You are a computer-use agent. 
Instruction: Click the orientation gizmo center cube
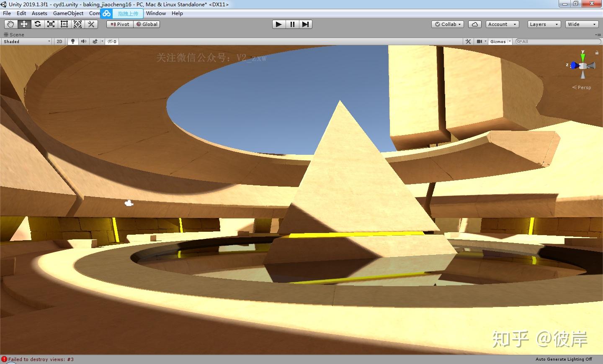click(x=582, y=66)
